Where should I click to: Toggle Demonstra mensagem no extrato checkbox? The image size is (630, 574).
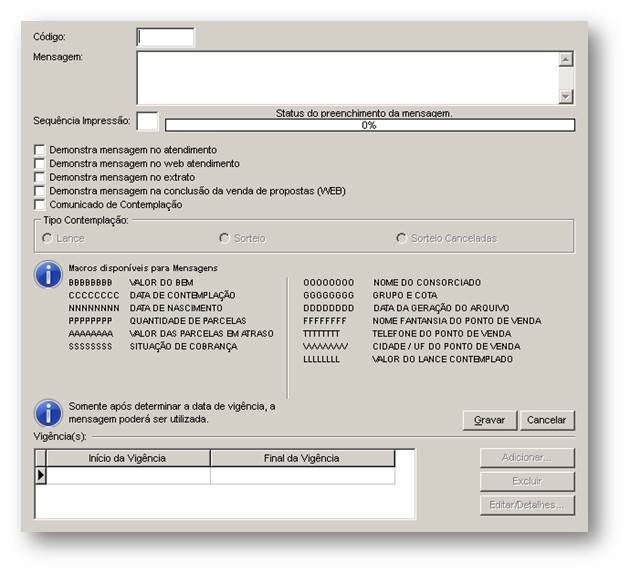(39, 177)
